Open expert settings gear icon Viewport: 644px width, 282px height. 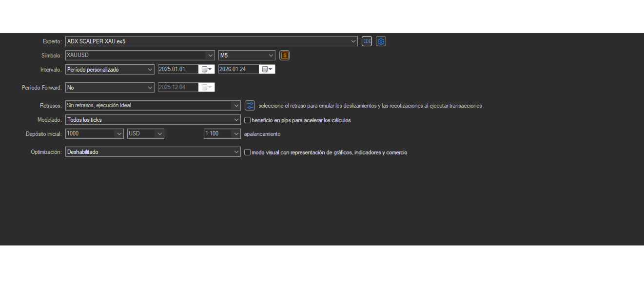pos(381,41)
